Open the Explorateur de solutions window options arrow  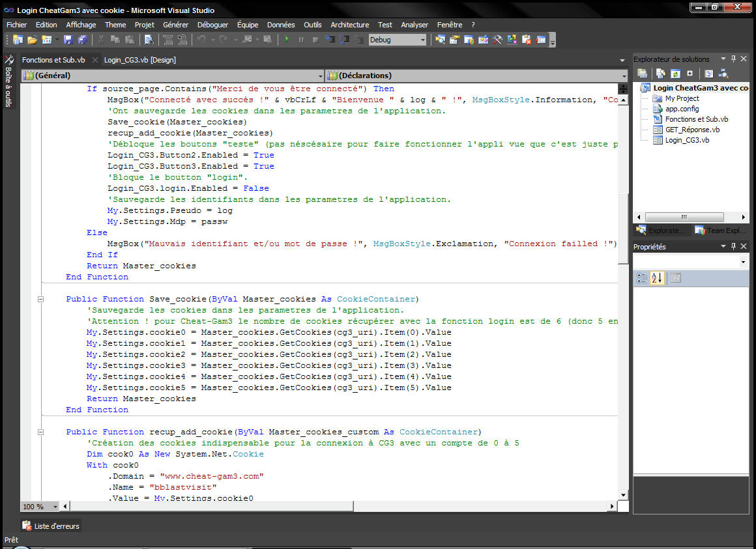723,59
